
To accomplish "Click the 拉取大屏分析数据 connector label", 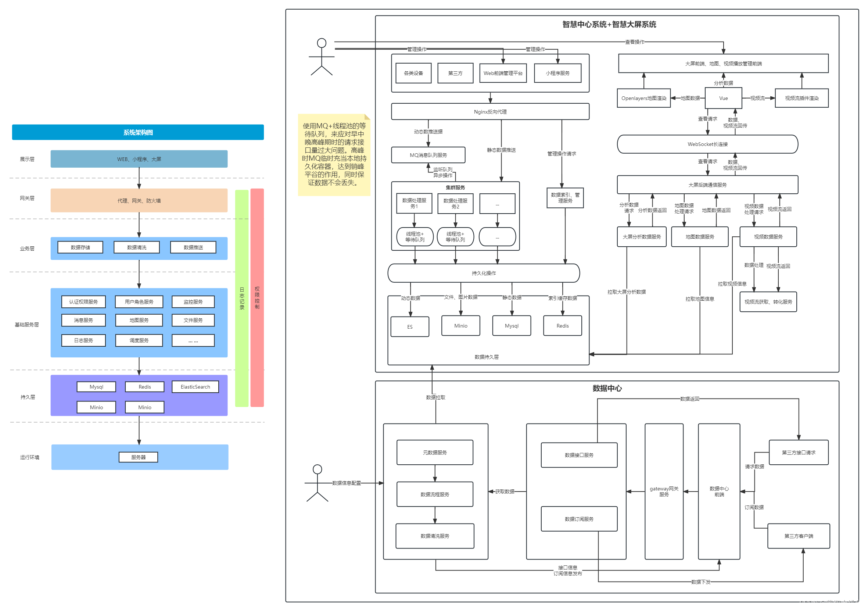I will [627, 292].
